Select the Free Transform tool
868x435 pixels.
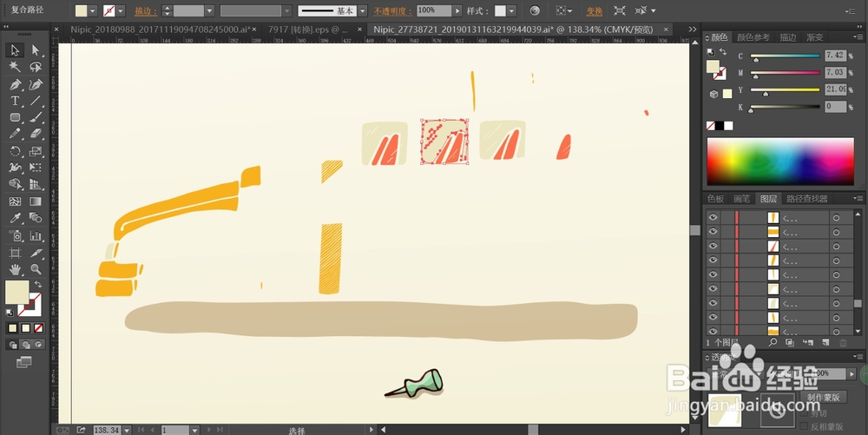[36, 168]
